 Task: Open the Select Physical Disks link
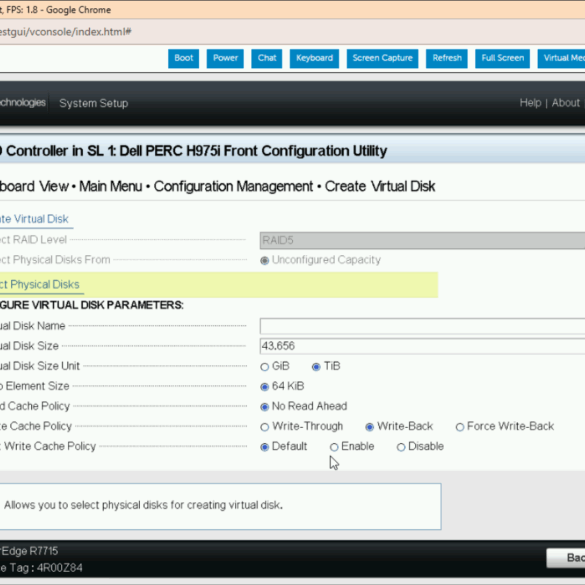pos(40,285)
